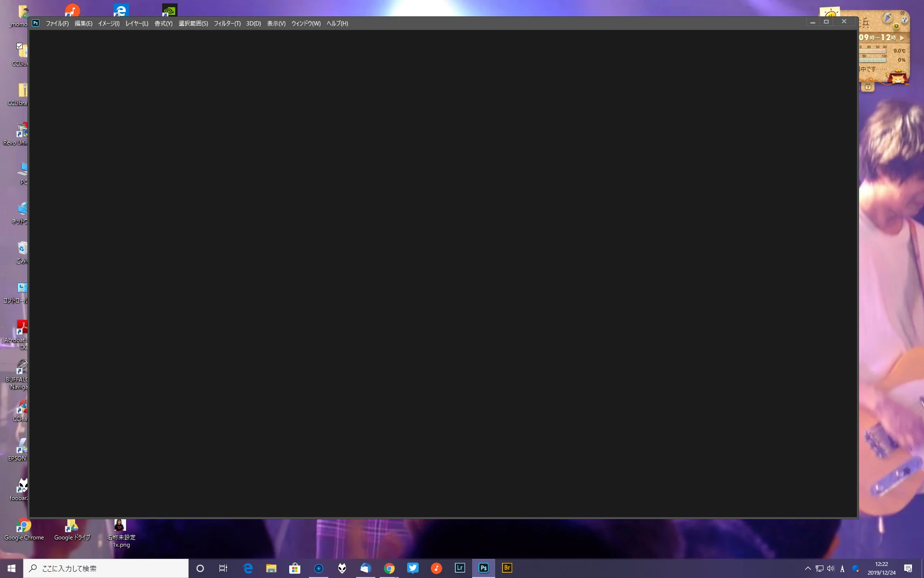924x578 pixels.
Task: Open Lightroom from the taskbar
Action: 460,568
